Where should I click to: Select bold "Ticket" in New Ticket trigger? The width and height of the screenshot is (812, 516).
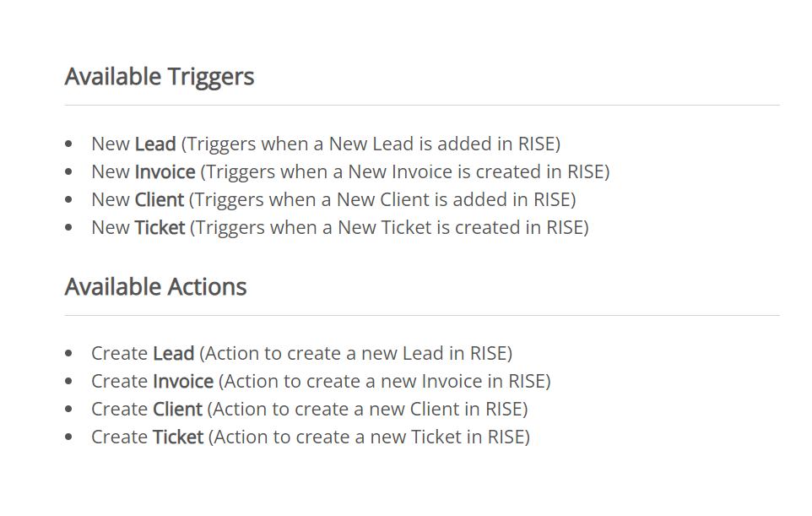pos(160,228)
